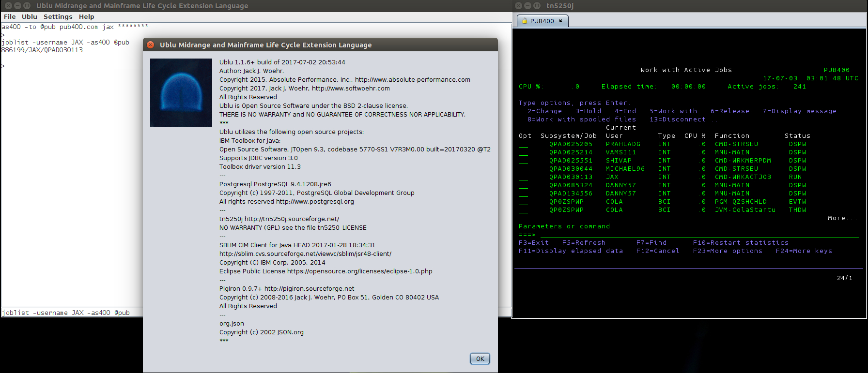The width and height of the screenshot is (868, 373).
Task: Click the Parameters or command line arrow
Action: click(527, 235)
